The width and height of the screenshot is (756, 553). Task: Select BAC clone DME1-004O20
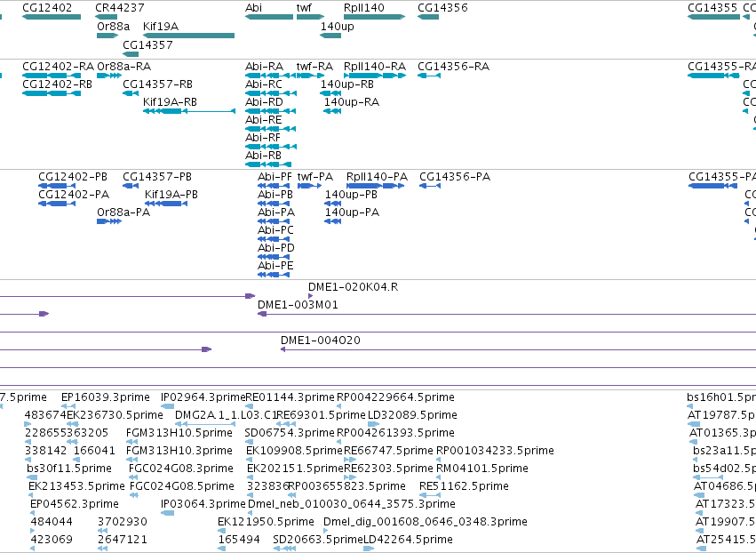(518, 349)
